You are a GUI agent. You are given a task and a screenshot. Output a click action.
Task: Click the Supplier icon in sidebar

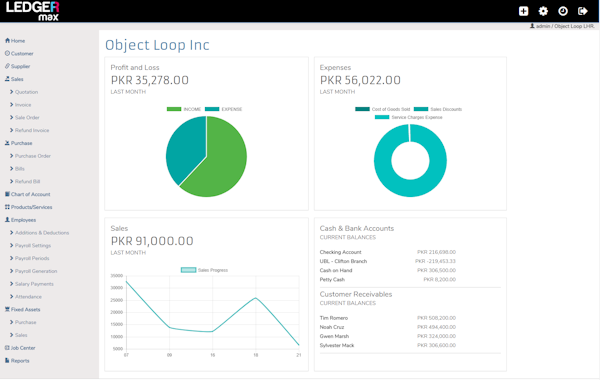[7, 66]
